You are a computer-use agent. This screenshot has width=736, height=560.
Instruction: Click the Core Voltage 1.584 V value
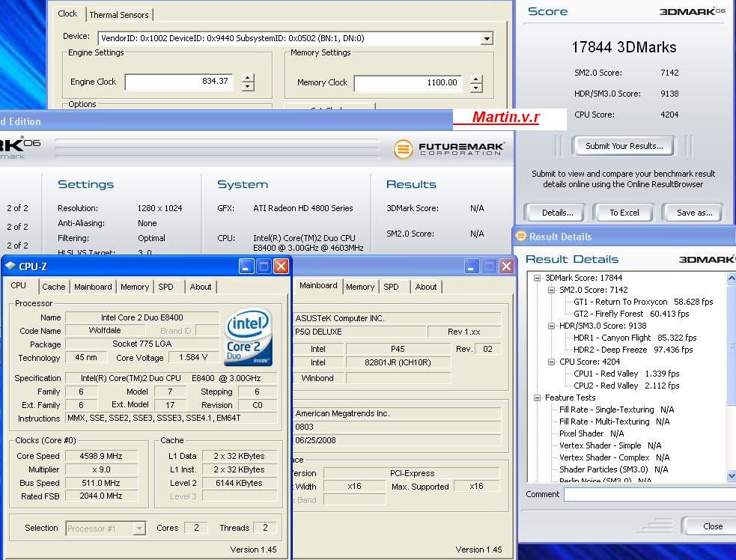[x=193, y=358]
